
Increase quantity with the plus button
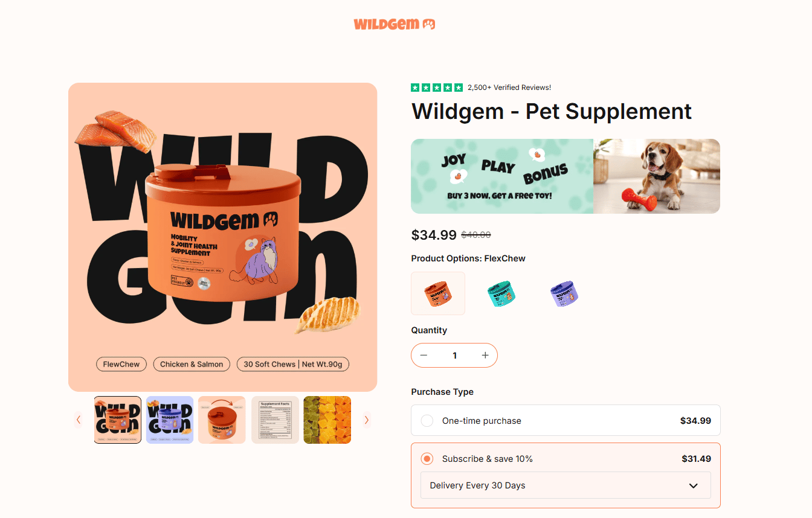click(485, 355)
